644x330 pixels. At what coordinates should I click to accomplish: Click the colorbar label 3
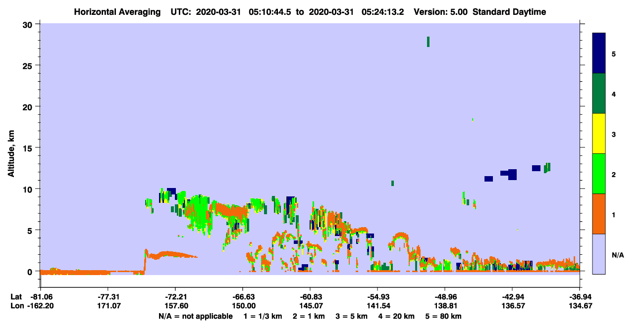click(614, 134)
